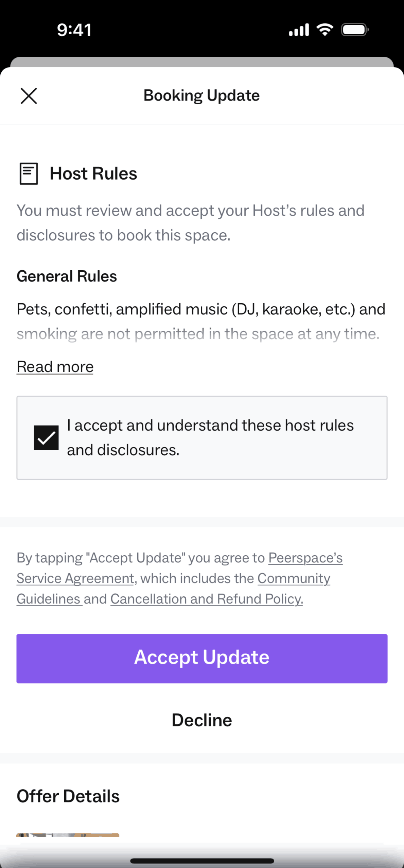404x868 pixels.
Task: Tap the home indicator bar
Action: (x=202, y=861)
